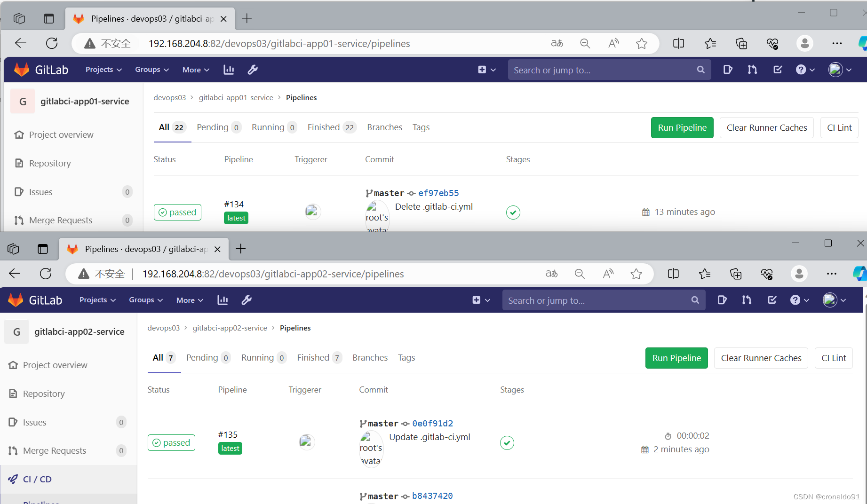Image resolution: width=867 pixels, height=504 pixels.
Task: Expand the More dropdown in the app01 navbar
Action: (x=196, y=70)
